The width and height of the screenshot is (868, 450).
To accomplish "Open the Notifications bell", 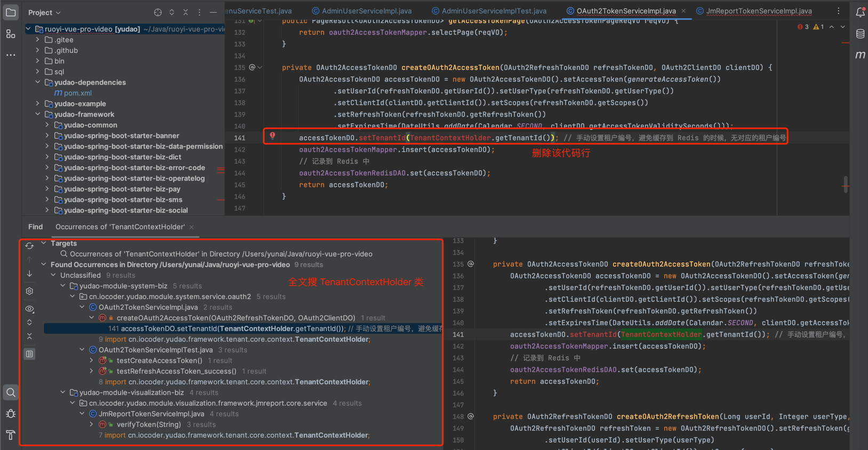I will pos(860,13).
